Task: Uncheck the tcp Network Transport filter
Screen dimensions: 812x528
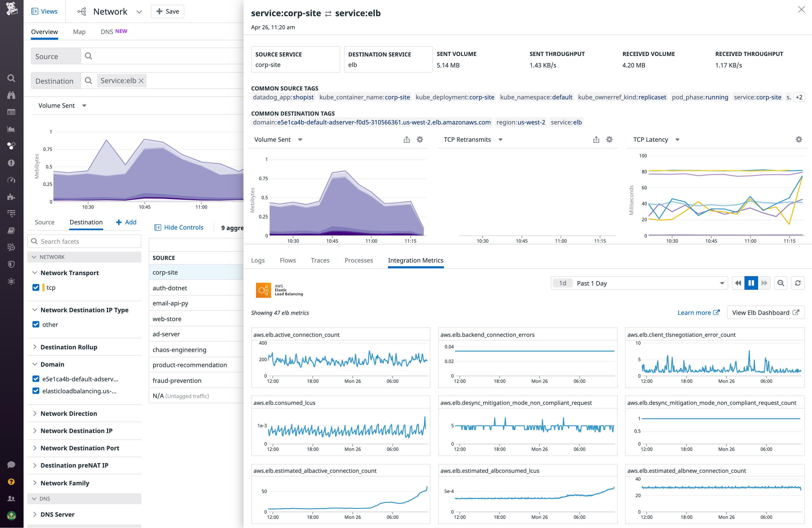Action: click(x=36, y=287)
